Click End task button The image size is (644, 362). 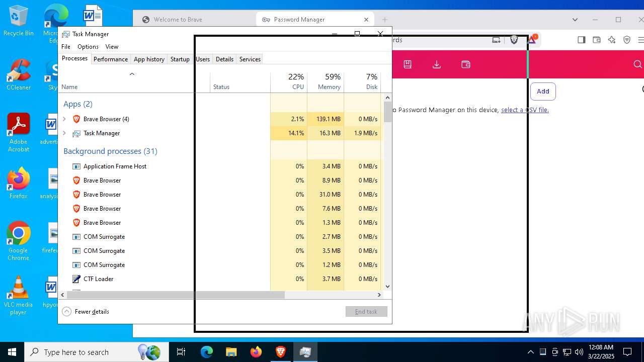pos(366,312)
